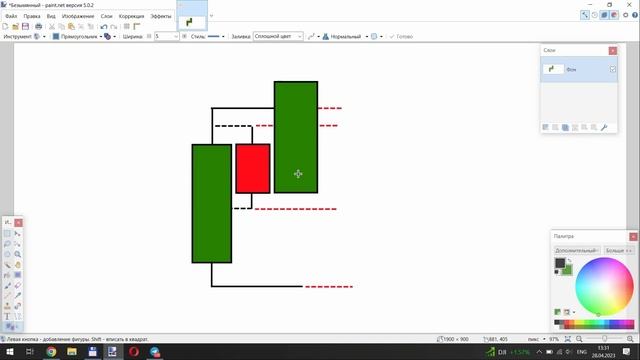Open the Заливка Сплошной цвет combo box
The height and width of the screenshot is (360, 640).
[x=278, y=36]
